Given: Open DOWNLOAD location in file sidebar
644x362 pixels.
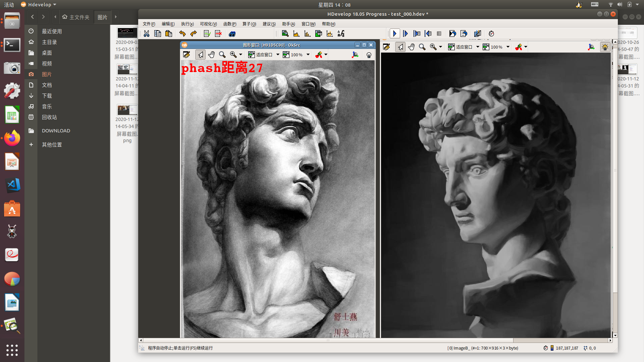Looking at the screenshot, I should coord(56,131).
